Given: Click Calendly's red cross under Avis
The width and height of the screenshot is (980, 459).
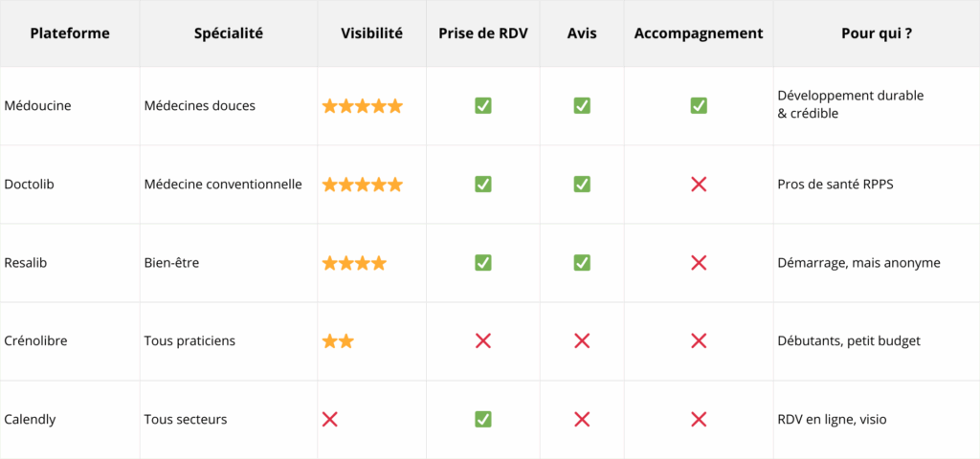Looking at the screenshot, I should coord(582,419).
